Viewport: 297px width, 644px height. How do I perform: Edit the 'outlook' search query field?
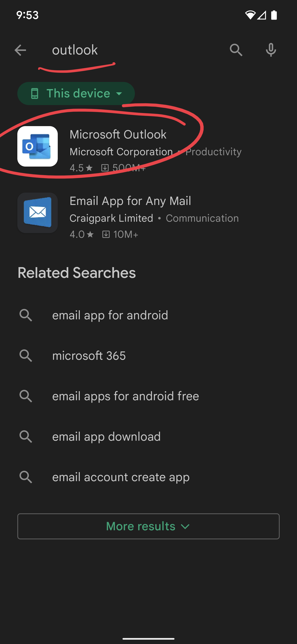pos(75,50)
